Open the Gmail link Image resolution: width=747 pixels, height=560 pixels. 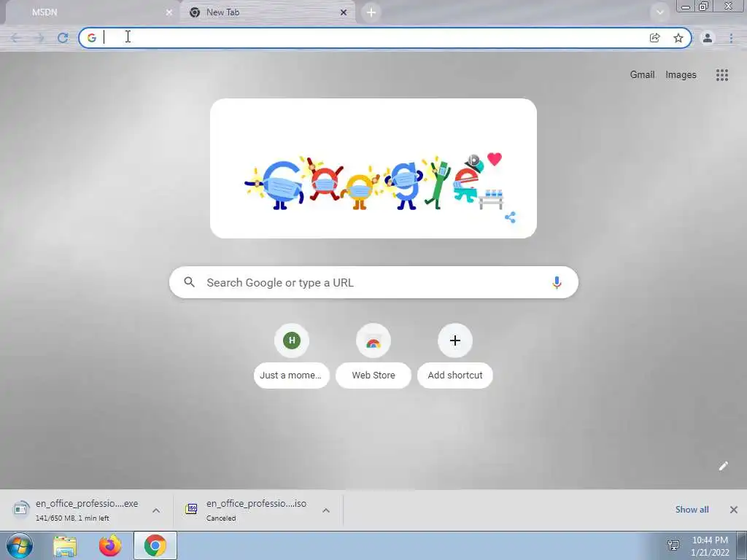point(642,75)
